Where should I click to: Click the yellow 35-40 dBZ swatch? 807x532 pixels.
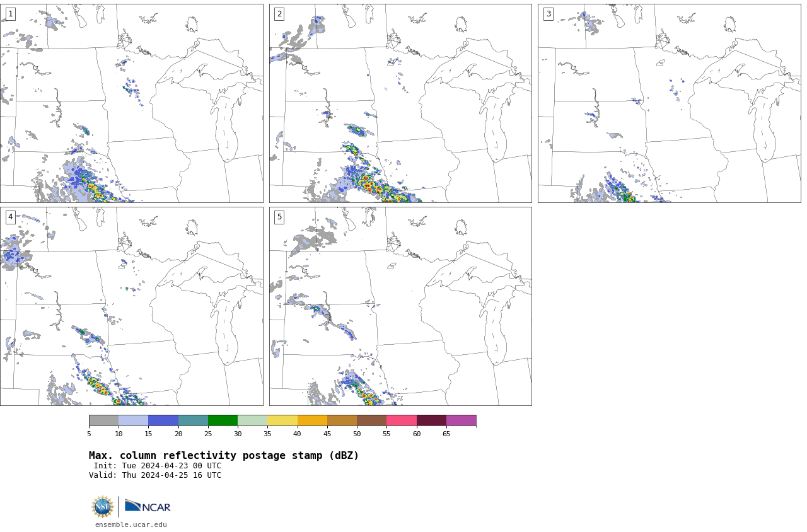(282, 420)
